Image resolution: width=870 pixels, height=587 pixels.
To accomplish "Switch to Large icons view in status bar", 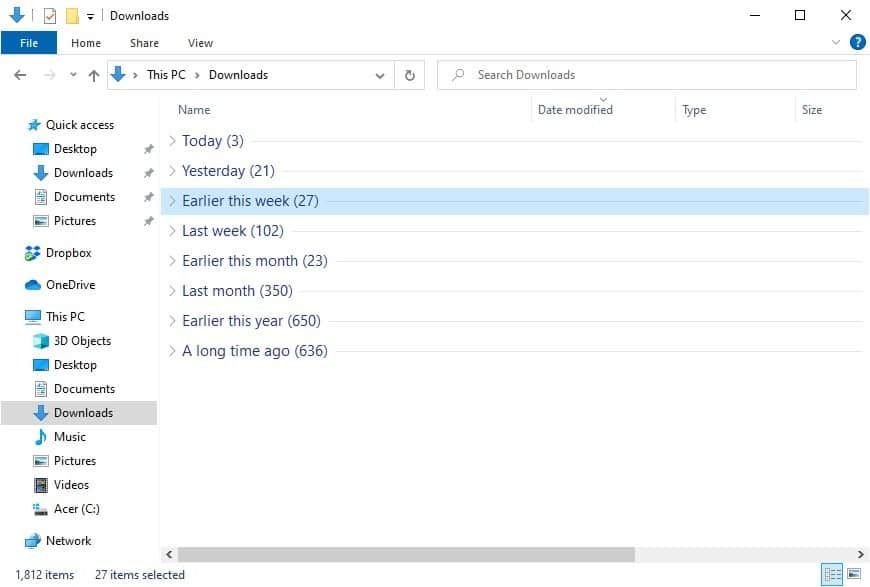I will coord(854,574).
